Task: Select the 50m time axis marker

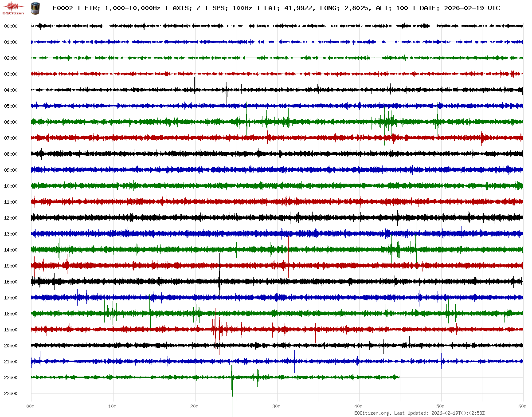Action: click(x=441, y=406)
